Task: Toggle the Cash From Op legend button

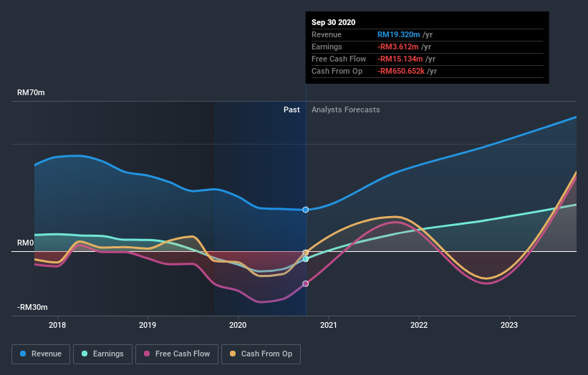Action: click(261, 354)
